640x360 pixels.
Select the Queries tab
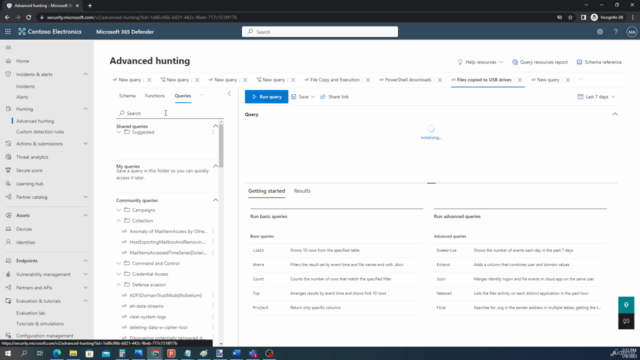pyautogui.click(x=183, y=96)
